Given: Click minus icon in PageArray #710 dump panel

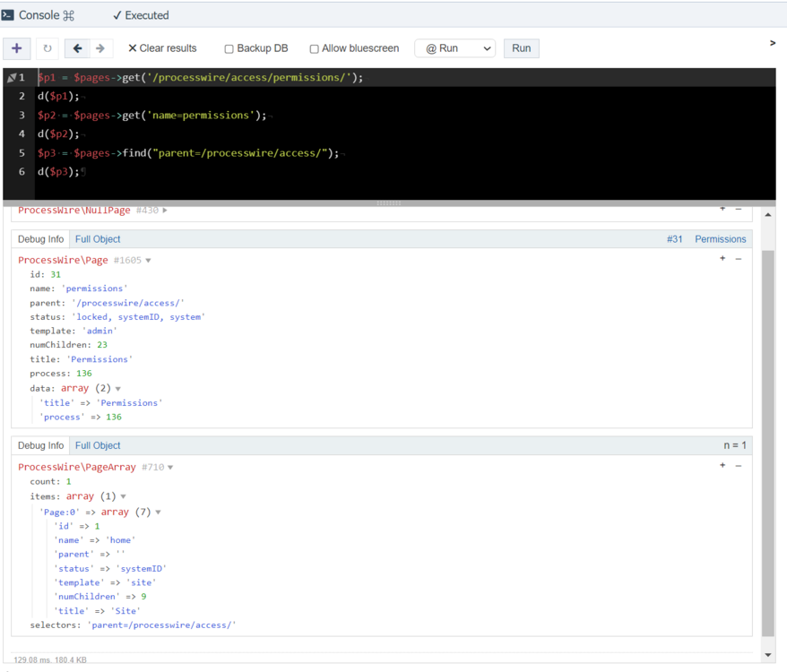Looking at the screenshot, I should [x=739, y=466].
